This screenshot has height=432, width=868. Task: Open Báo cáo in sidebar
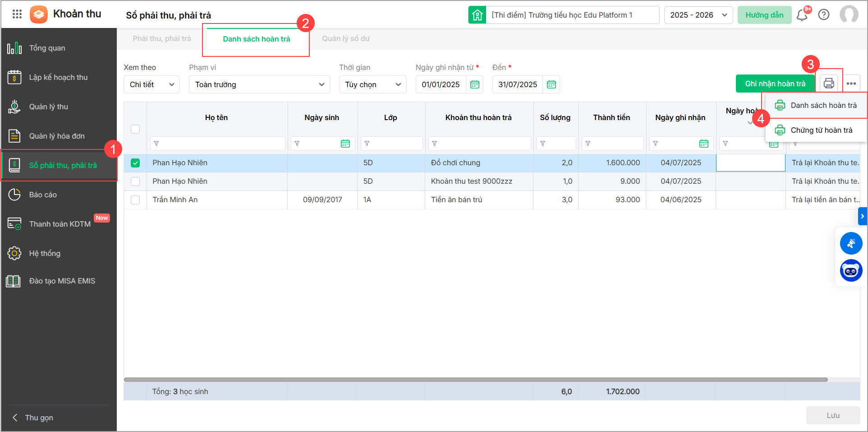59,195
